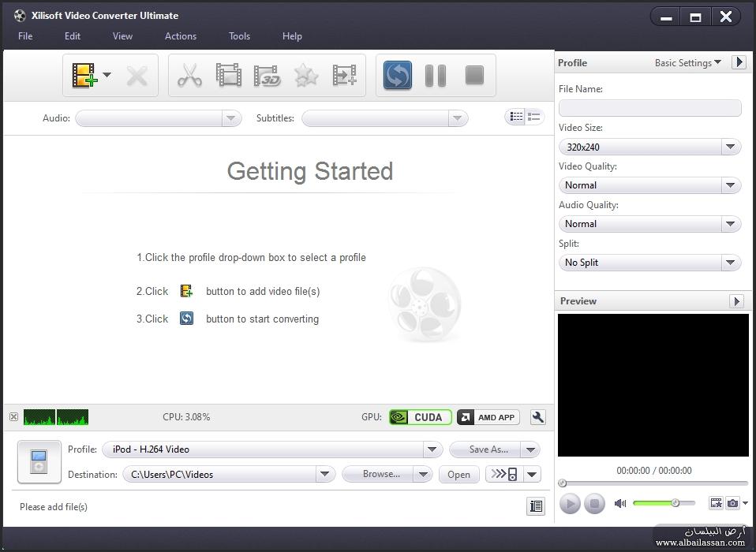This screenshot has height=552, width=756.
Task: Open the Video Quality dropdown
Action: tap(649, 185)
